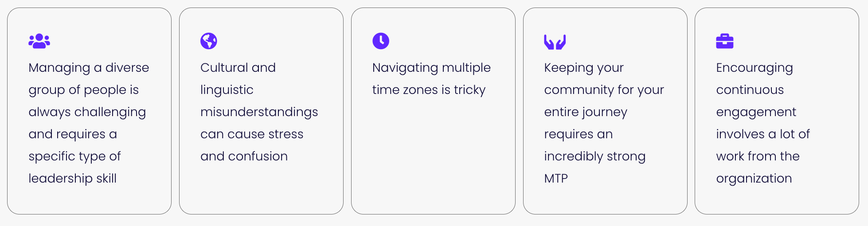Click 'community for your' text line
Screen dimensions: 868x226
(x=604, y=90)
